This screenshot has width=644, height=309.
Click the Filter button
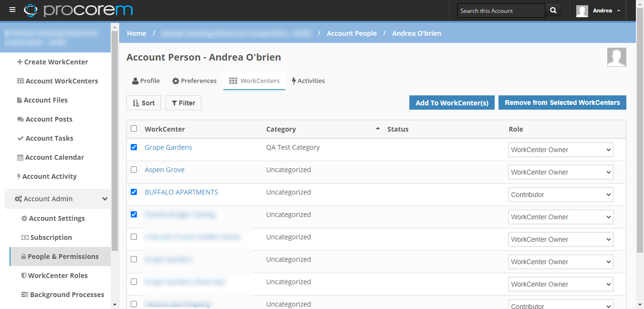pyautogui.click(x=183, y=103)
